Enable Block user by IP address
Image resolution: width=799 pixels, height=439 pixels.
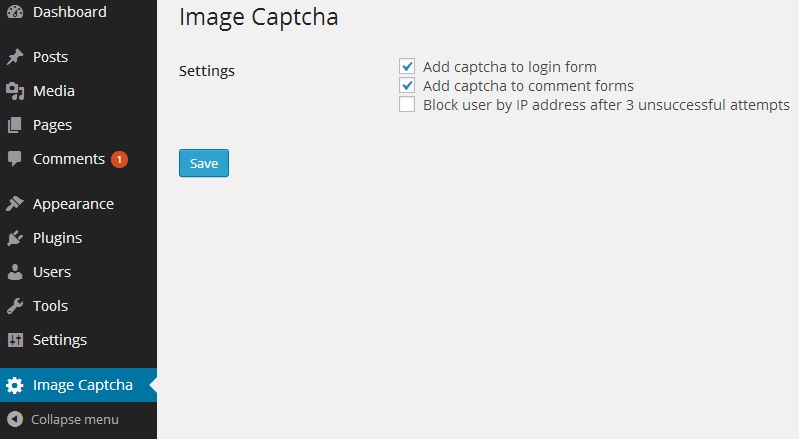click(407, 104)
